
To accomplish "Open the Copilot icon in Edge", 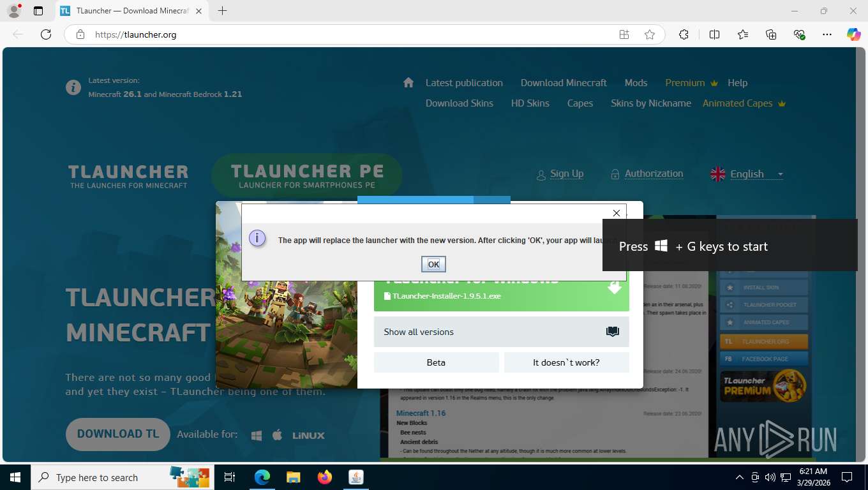I will pyautogui.click(x=854, y=34).
